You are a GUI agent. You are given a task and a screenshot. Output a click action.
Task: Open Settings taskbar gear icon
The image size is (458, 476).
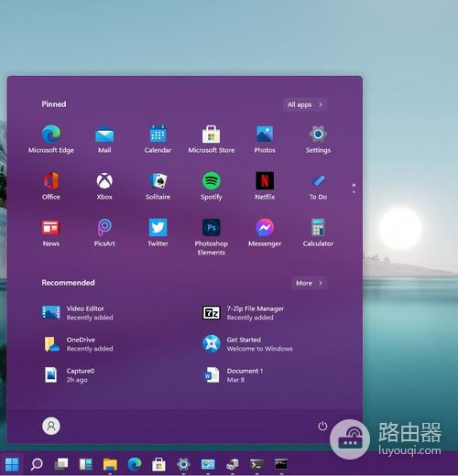tap(183, 464)
